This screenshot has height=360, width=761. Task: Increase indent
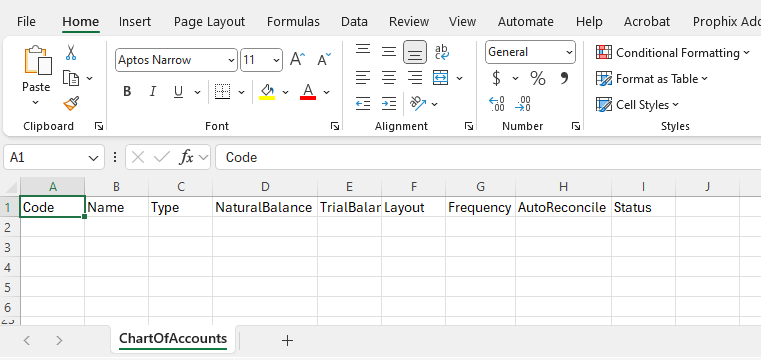[x=389, y=103]
